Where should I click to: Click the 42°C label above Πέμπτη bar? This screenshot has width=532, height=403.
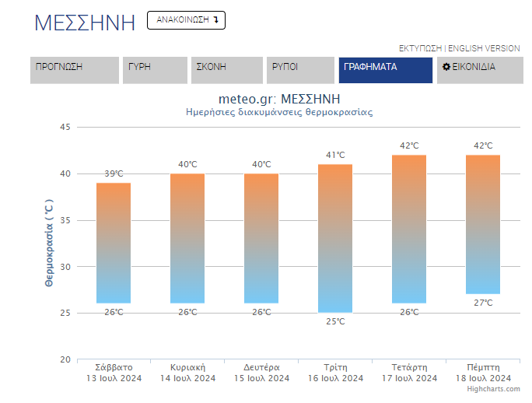[483, 145]
